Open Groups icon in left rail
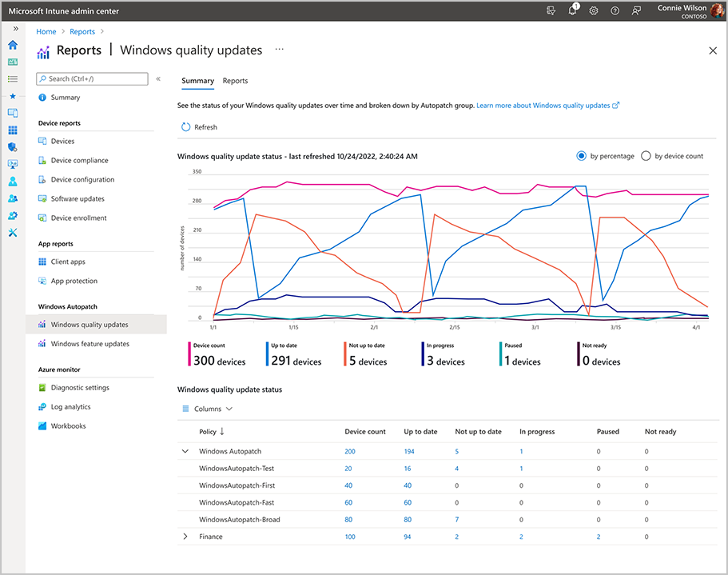This screenshot has width=728, height=575. (x=13, y=198)
